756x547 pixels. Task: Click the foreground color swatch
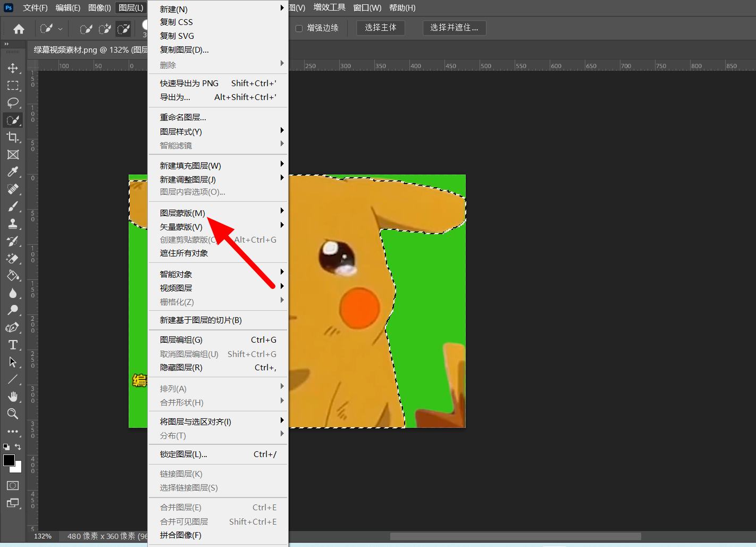coord(9,460)
